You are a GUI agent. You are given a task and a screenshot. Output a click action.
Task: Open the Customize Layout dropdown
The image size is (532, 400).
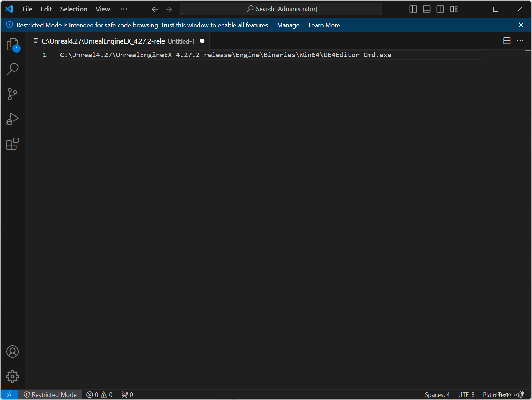[454, 9]
